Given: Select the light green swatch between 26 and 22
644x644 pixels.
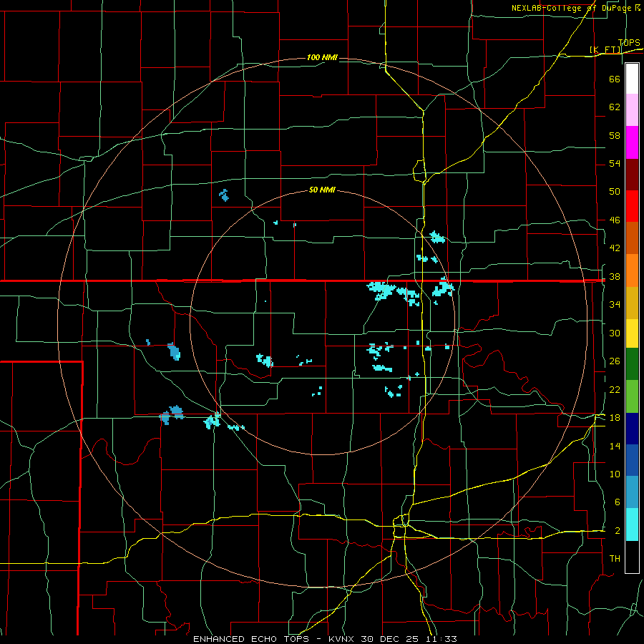Looking at the screenshot, I should 632,396.
